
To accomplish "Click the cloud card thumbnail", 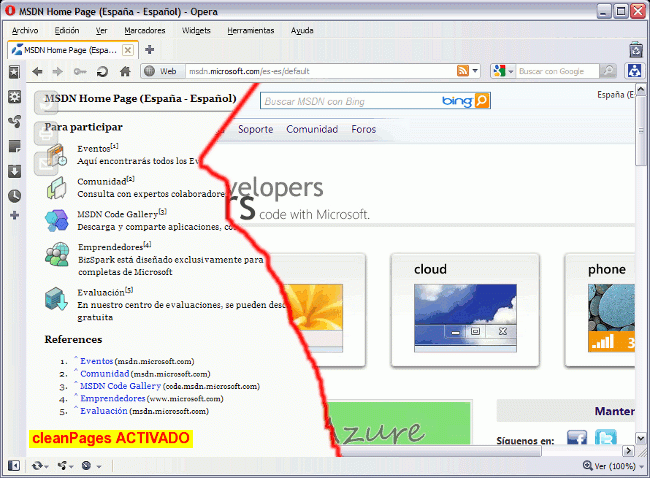I will click(x=465, y=318).
